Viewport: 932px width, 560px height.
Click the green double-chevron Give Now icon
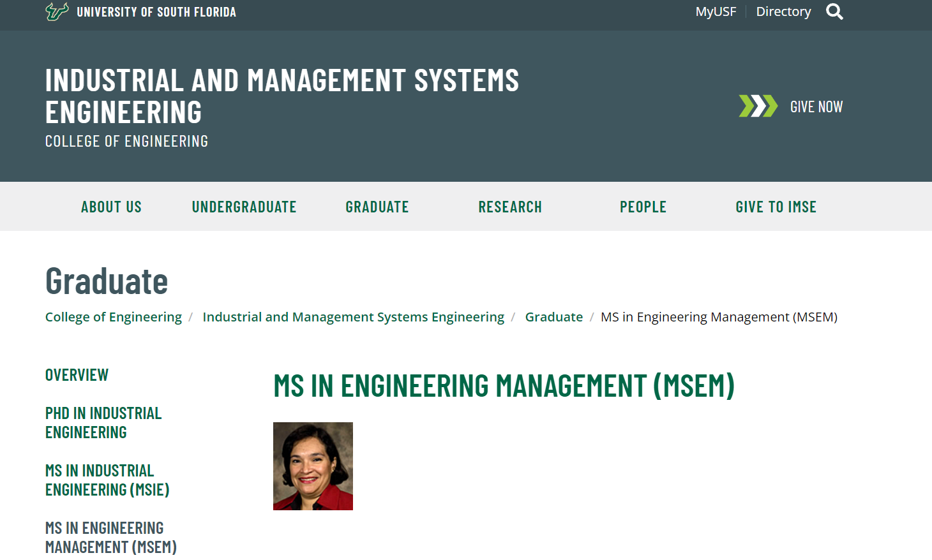(758, 106)
